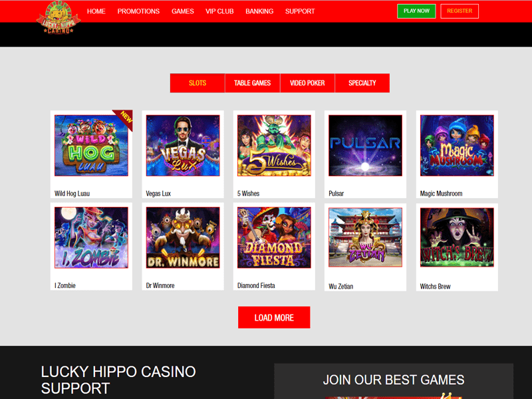The width and height of the screenshot is (532, 399).
Task: Go to the VIP Club page
Action: 219,11
